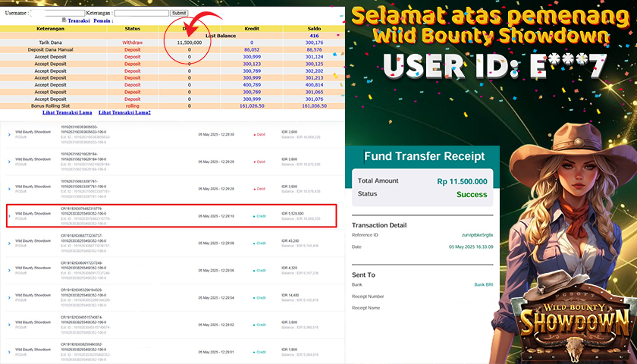Click the IDR 43,200 credit amount

[290, 241]
